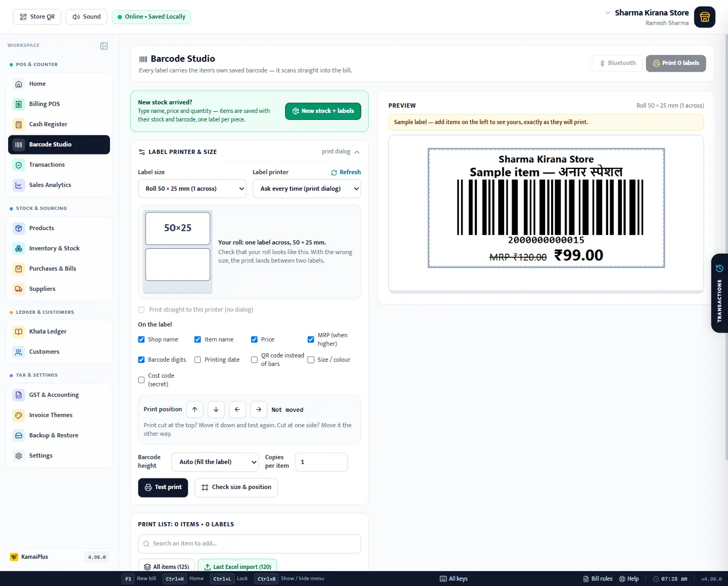Open the Inventory & Stock icon
Viewport: 728px width, 586px height.
(19, 249)
